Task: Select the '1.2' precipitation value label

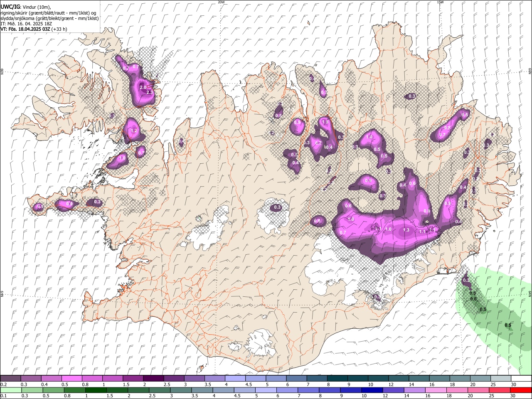Action: coord(134,131)
